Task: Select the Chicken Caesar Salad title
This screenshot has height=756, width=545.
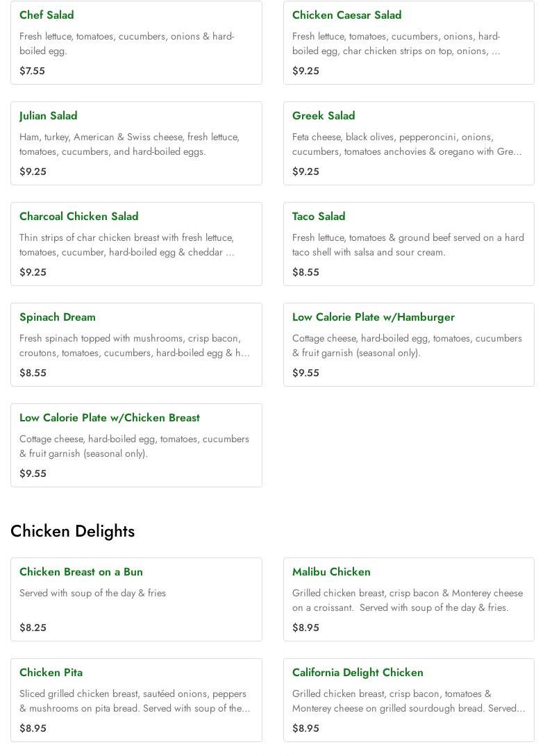Action: point(346,15)
